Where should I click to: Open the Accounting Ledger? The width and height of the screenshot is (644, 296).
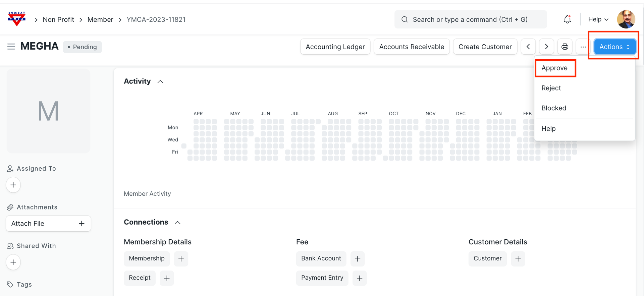[x=335, y=47]
